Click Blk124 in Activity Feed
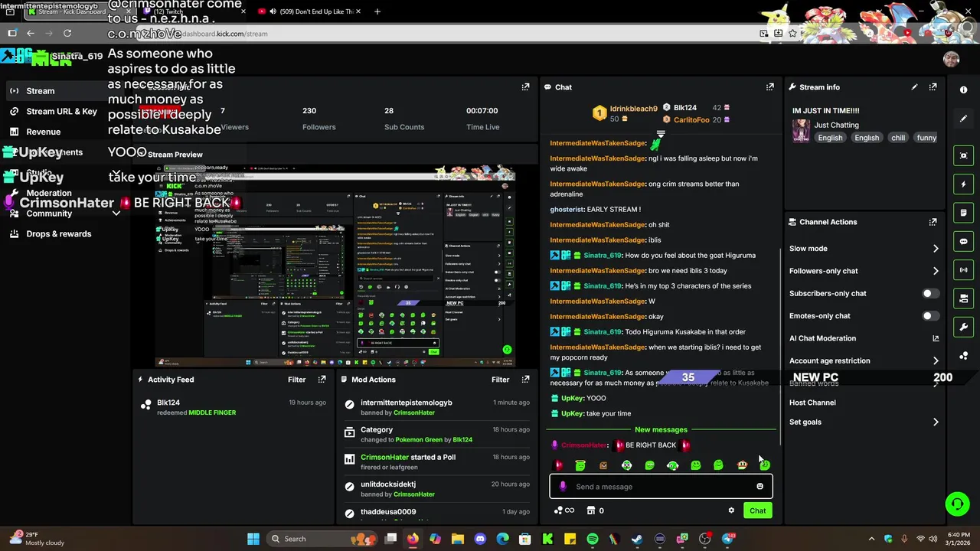 pyautogui.click(x=168, y=403)
